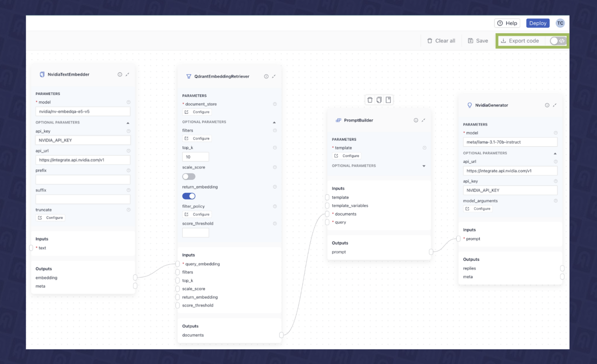Configure the document_store parameter

click(x=197, y=112)
